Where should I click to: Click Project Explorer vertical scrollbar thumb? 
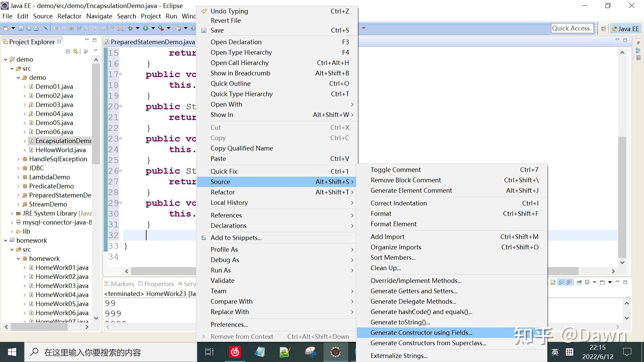96,114
